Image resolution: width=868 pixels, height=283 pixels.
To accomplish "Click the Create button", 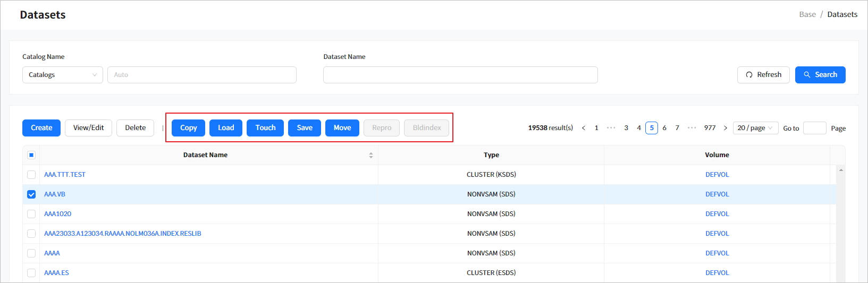I will coord(41,128).
